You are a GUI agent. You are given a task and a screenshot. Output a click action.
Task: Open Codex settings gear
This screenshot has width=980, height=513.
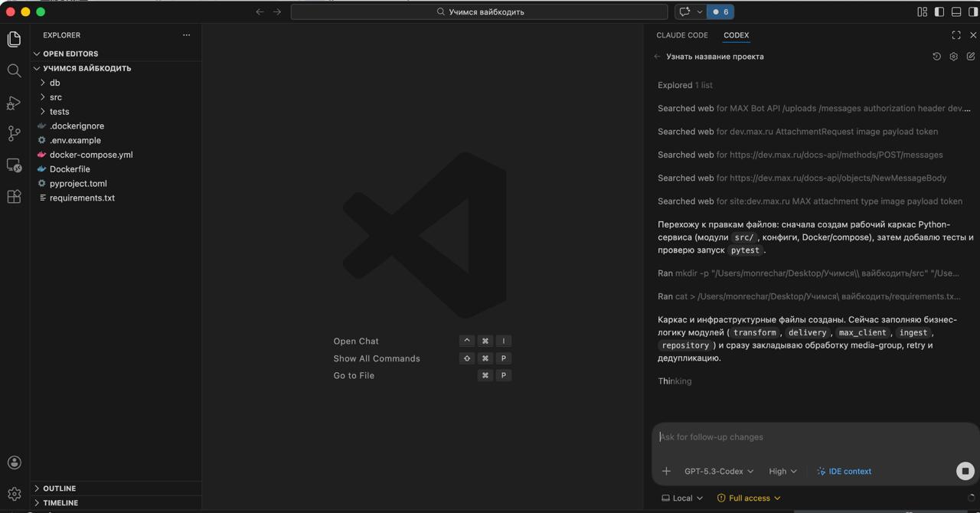(953, 57)
